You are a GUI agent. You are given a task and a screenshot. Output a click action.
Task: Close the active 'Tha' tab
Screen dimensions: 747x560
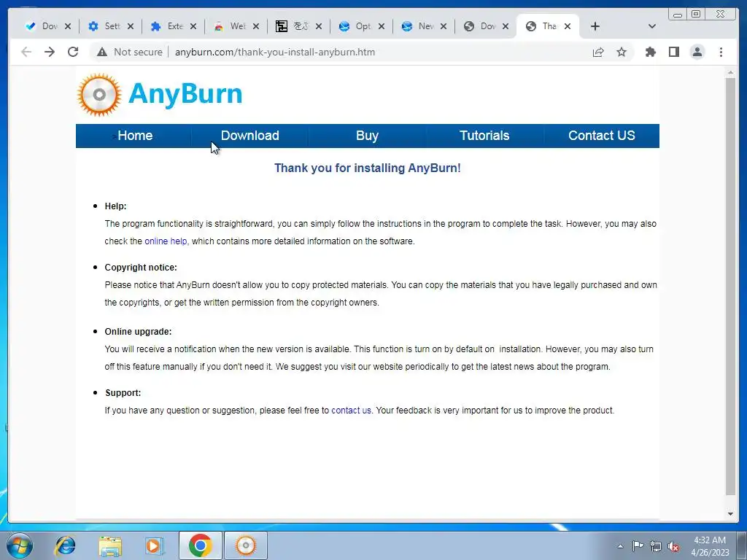(568, 26)
